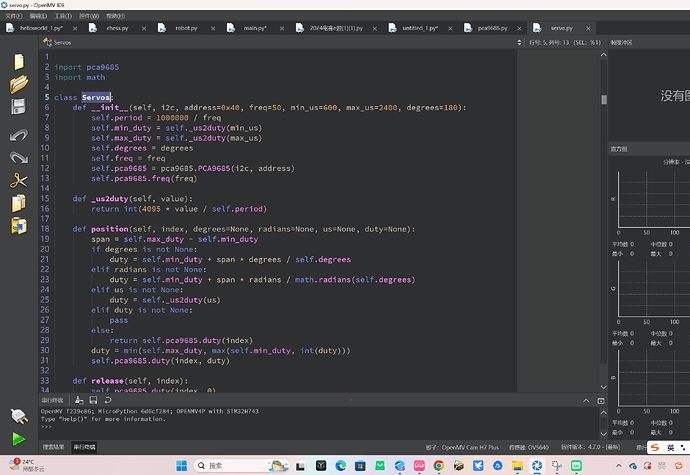
Task: Click the editor vertical scrollbar thumb
Action: 604,99
